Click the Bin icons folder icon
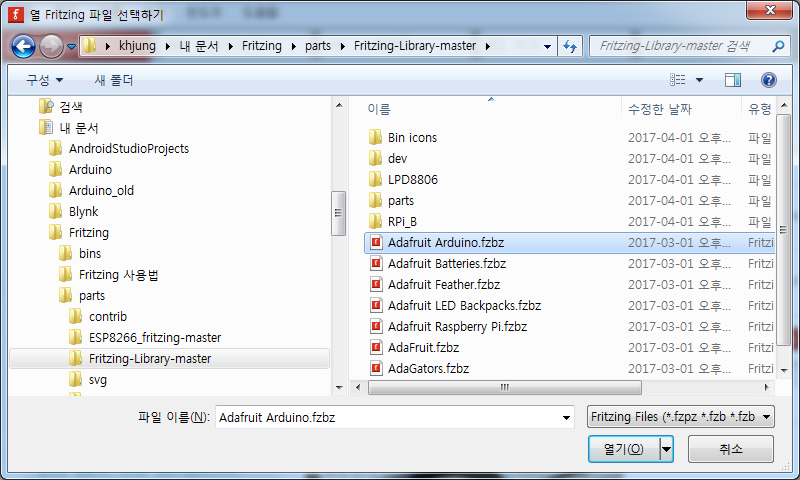 point(376,137)
